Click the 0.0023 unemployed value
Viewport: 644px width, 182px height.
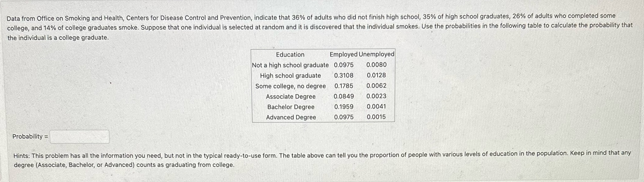[x=376, y=96]
